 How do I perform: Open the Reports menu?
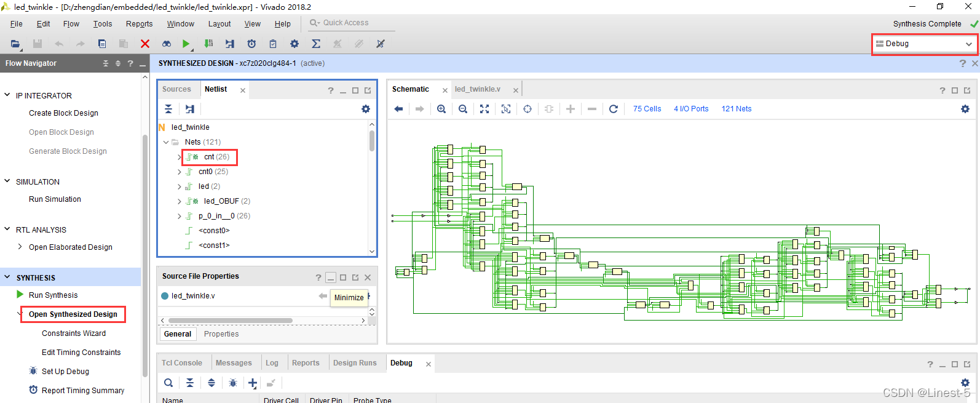[x=140, y=24]
